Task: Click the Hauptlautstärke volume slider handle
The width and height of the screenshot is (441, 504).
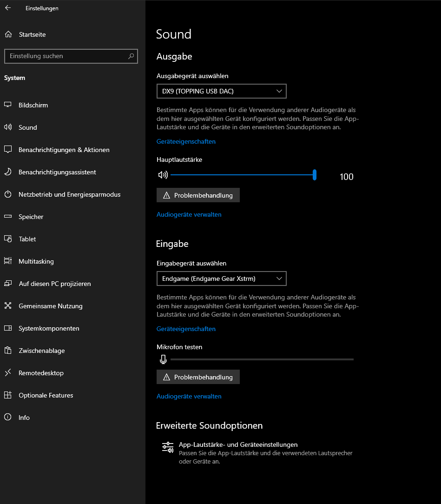Action: (x=315, y=175)
